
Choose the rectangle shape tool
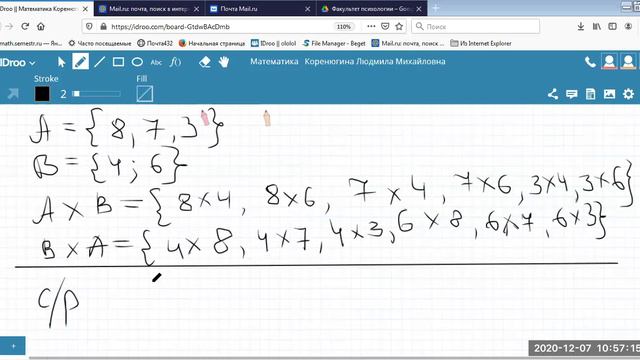[118, 62]
